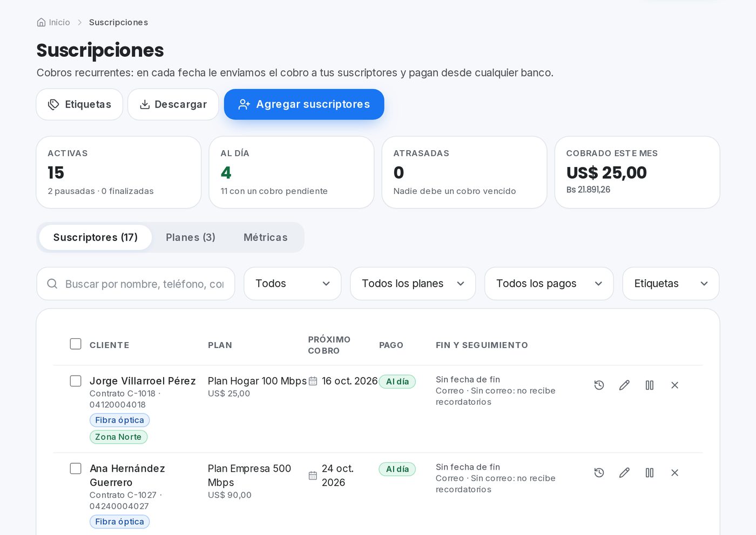Check the Jorge Villarroel Pérez row checkbox

click(76, 381)
